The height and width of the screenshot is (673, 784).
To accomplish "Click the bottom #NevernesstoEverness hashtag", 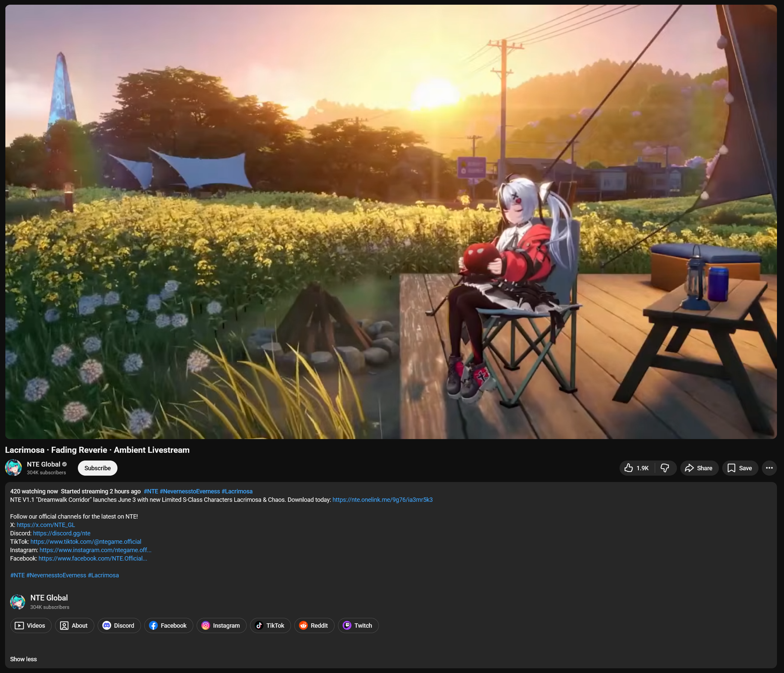I will [x=56, y=575].
